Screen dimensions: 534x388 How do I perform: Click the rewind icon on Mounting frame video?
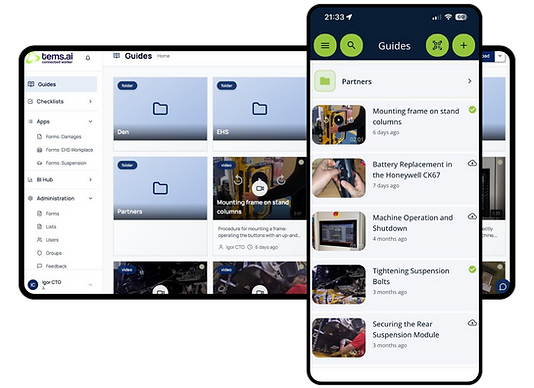238,180
